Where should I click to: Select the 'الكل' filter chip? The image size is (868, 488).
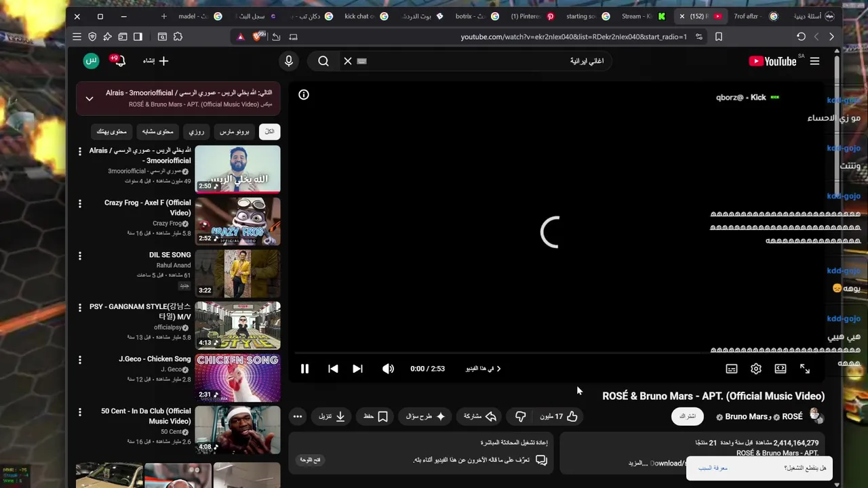tap(269, 131)
